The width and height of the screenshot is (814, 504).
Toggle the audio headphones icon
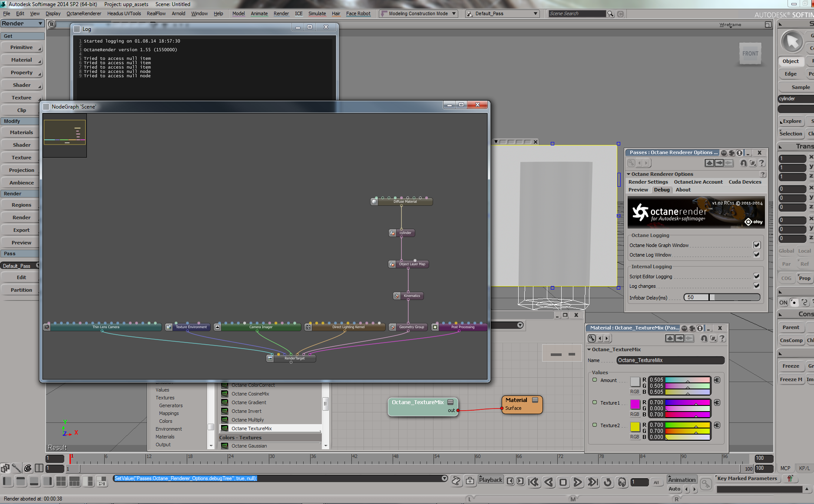[x=622, y=482]
